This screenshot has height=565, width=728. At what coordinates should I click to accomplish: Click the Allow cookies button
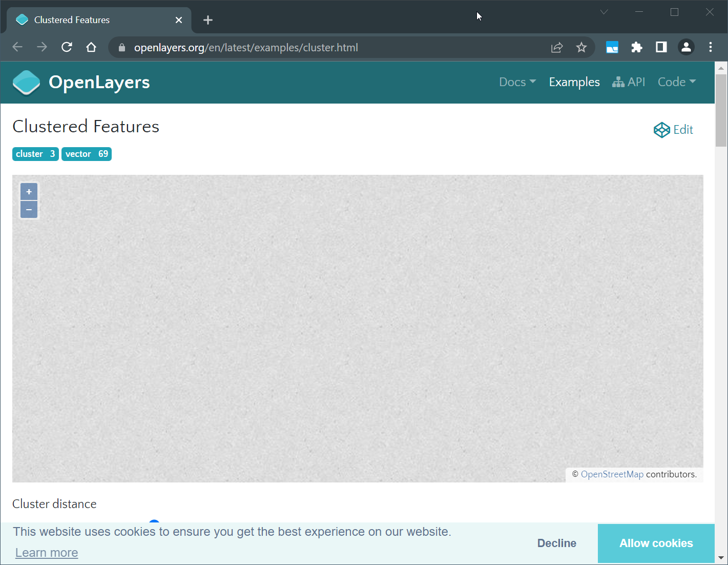coord(656,543)
